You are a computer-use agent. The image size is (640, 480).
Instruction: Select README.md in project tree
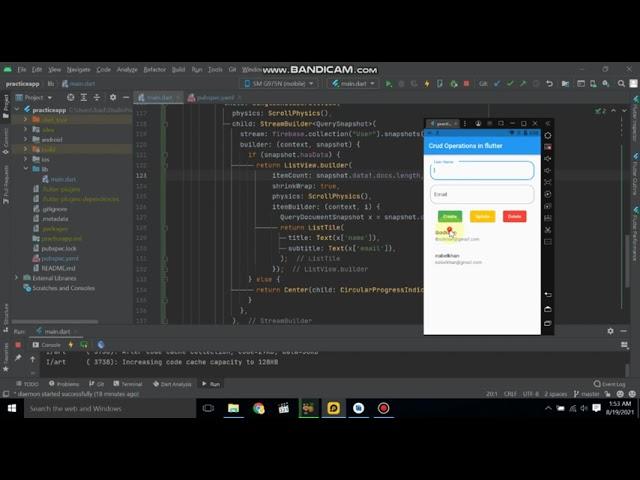pyautogui.click(x=54, y=268)
